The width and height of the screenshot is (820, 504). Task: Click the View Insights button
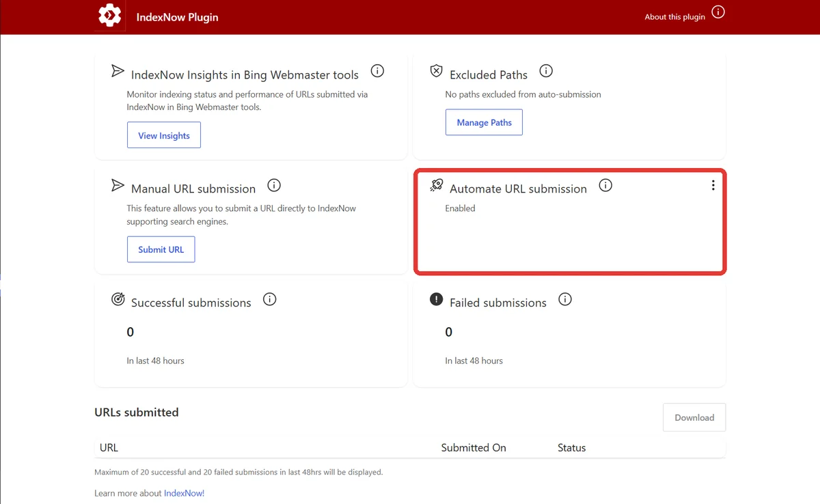pos(164,135)
